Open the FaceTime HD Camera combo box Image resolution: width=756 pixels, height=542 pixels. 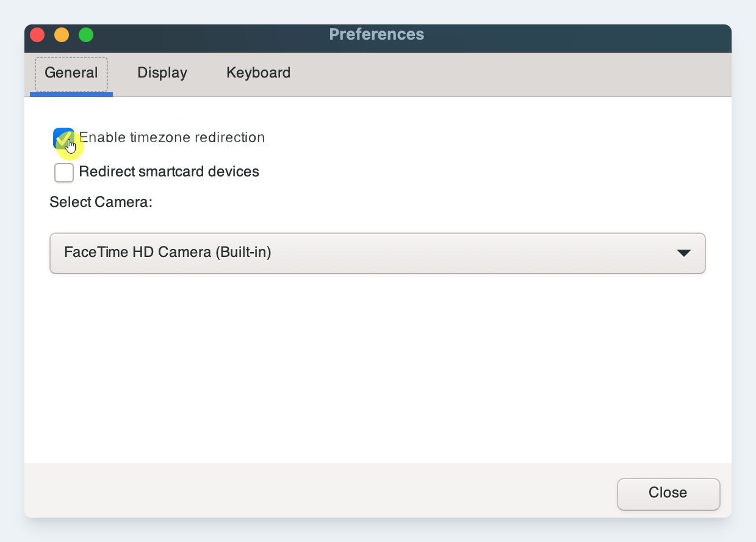(x=377, y=253)
